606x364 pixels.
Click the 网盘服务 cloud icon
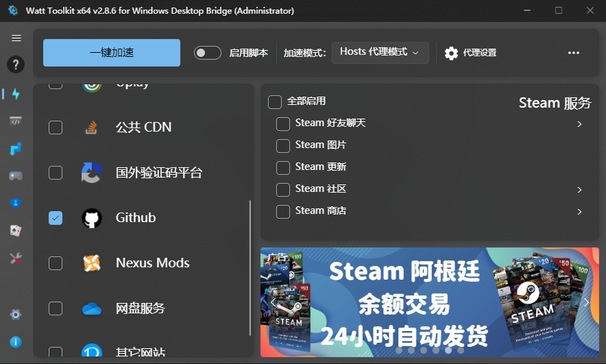(x=92, y=308)
